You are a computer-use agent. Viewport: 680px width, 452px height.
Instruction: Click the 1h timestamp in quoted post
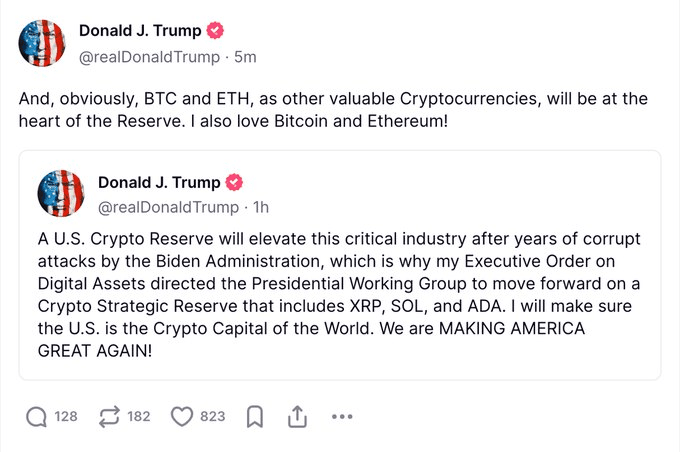[261, 207]
